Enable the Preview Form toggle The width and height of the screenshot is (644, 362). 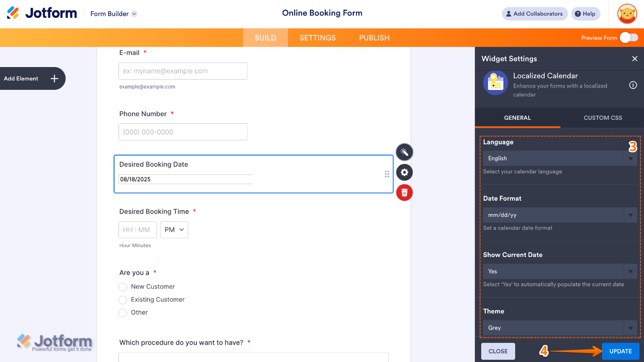[x=630, y=38]
